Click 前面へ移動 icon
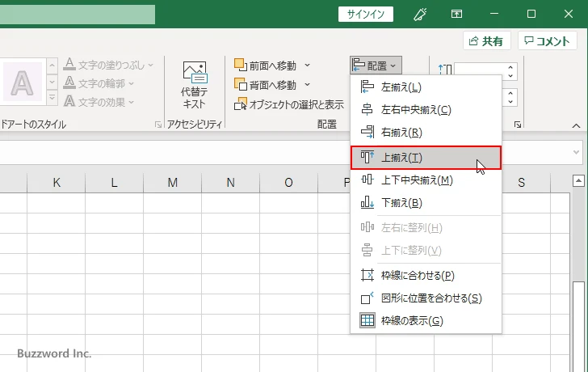Image resolution: width=588 pixels, height=372 pixels. (241, 65)
